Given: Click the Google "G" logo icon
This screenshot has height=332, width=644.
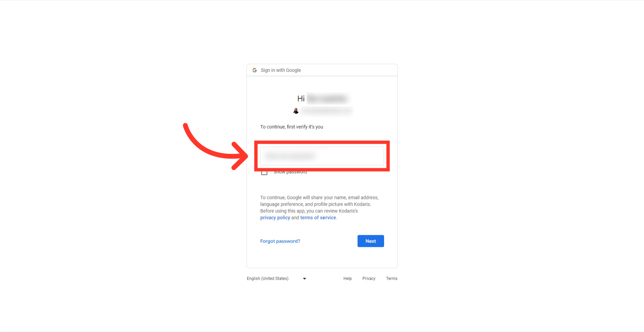Looking at the screenshot, I should click(x=255, y=70).
